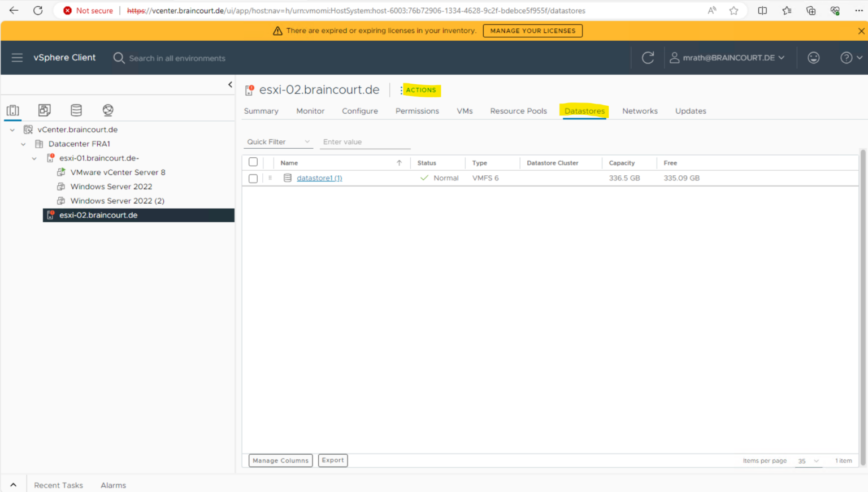Open the Quick Filter dropdown
The image size is (868, 492).
point(278,142)
